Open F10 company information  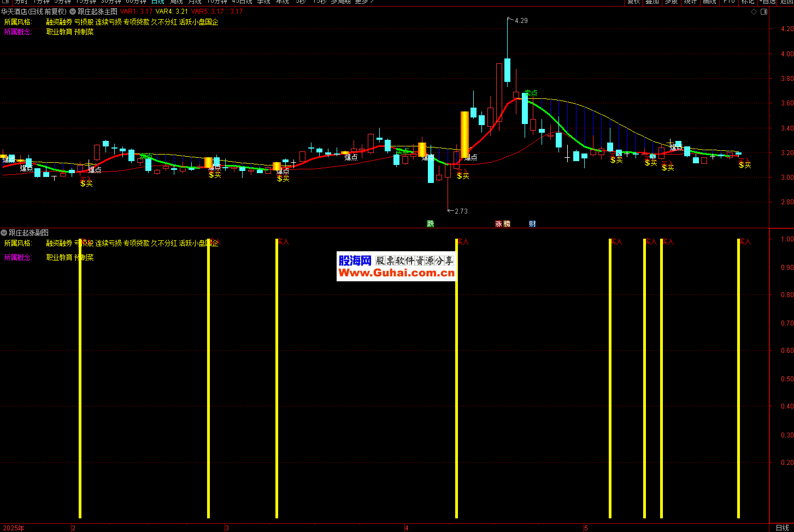[729, 2]
